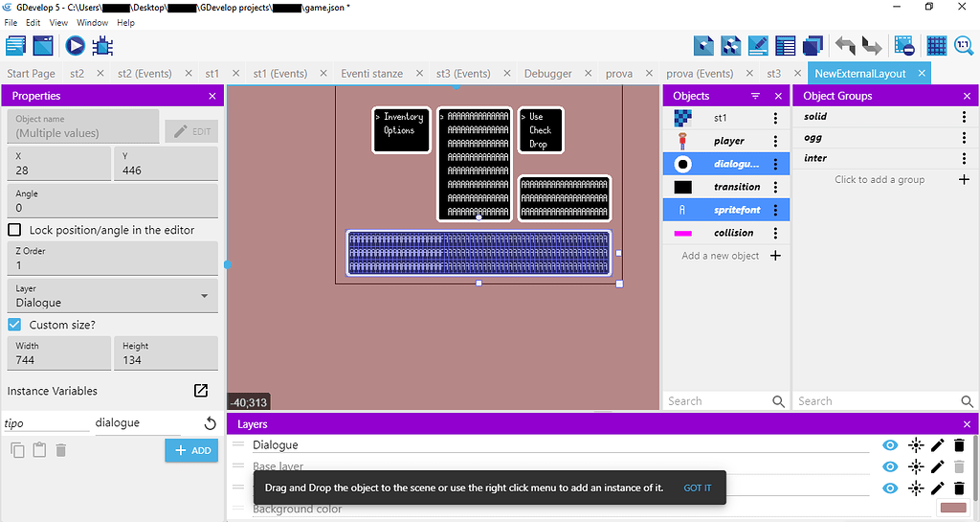
Task: Click the GOT IT button
Action: point(698,488)
